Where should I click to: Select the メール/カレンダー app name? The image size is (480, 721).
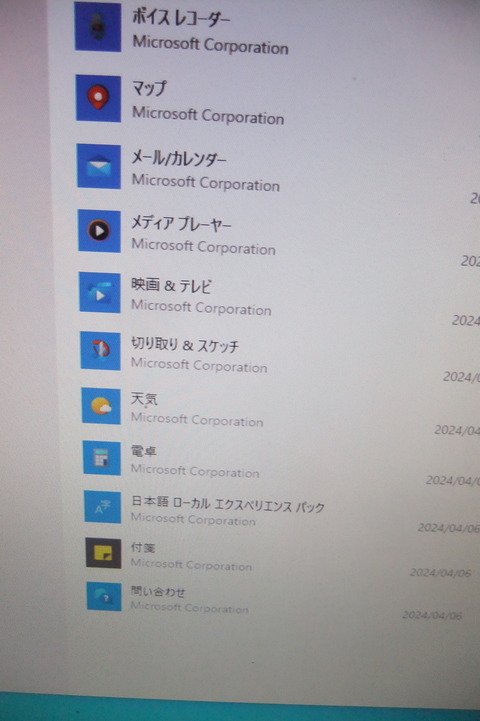(179, 158)
